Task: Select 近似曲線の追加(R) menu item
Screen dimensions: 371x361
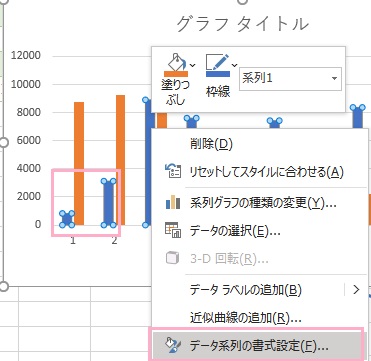Action: [x=260, y=318]
